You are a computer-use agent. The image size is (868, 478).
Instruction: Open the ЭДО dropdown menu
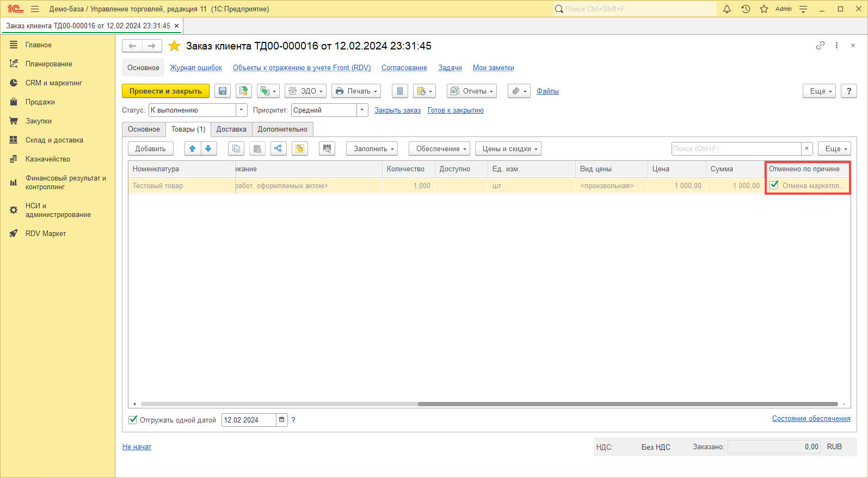pyautogui.click(x=306, y=91)
